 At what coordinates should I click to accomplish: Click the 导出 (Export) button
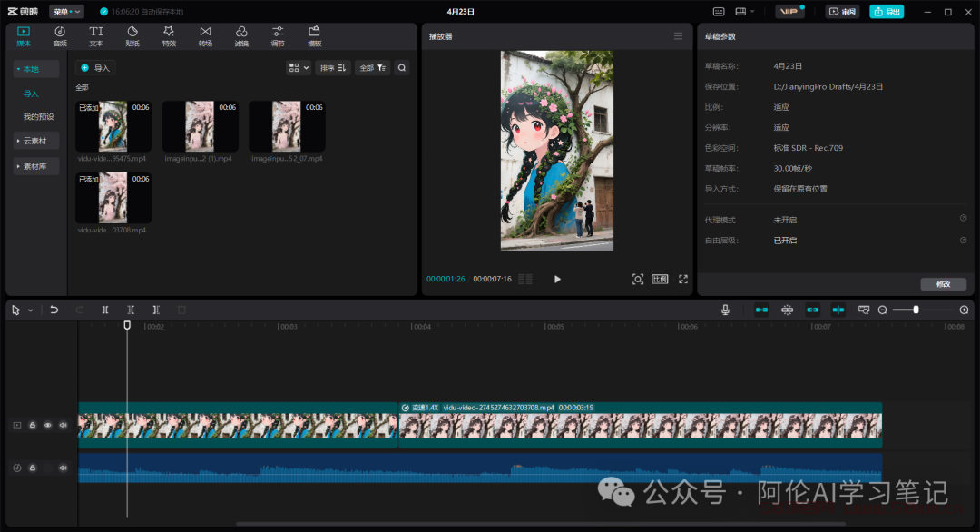(887, 12)
